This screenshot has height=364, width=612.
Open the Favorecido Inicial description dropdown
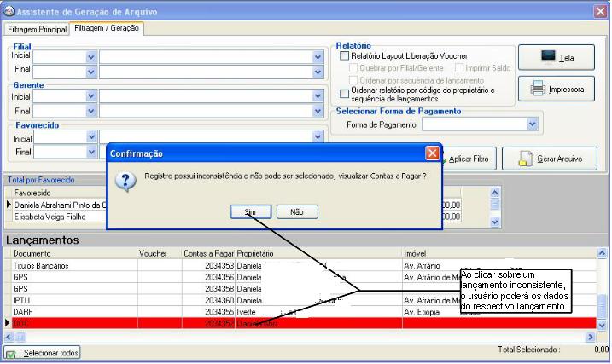[x=318, y=136]
